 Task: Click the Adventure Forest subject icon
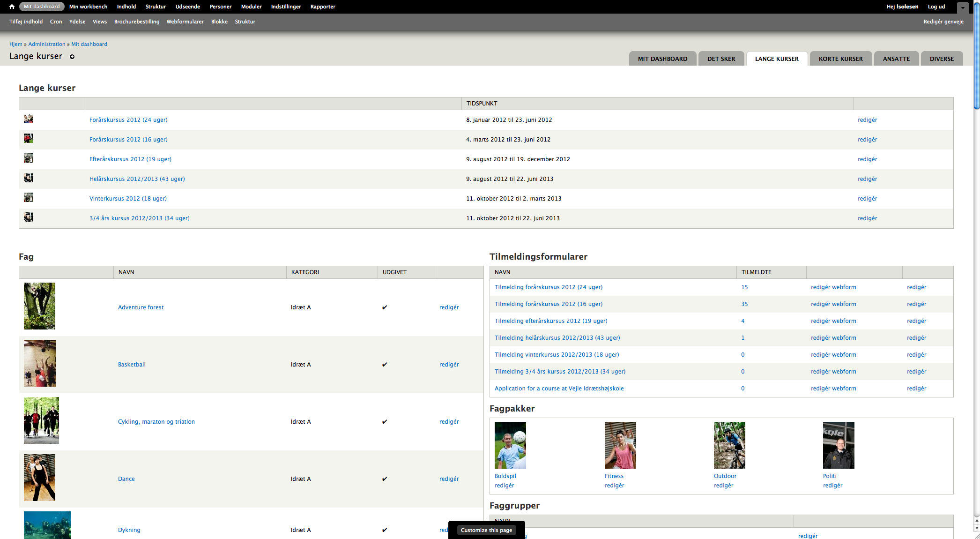[x=40, y=306]
